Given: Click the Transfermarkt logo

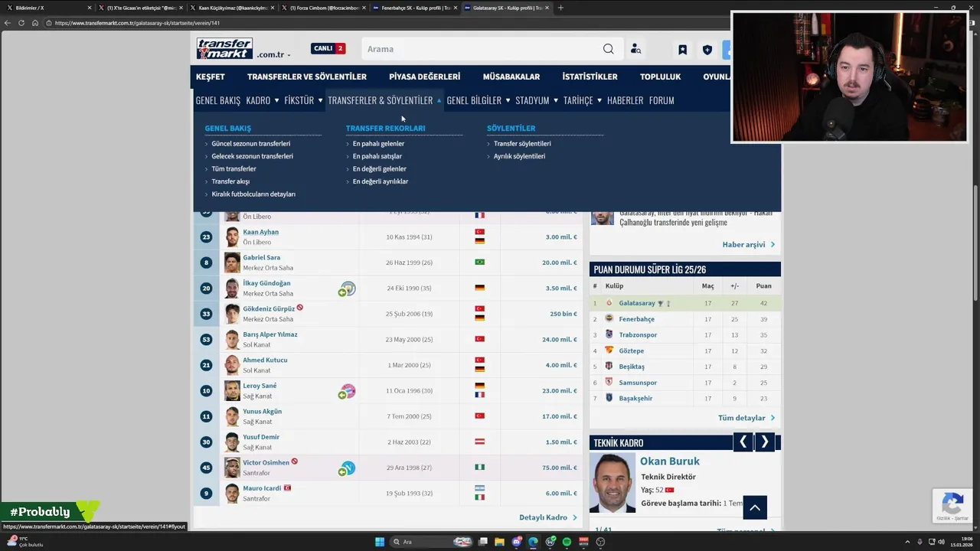Looking at the screenshot, I should [x=224, y=48].
